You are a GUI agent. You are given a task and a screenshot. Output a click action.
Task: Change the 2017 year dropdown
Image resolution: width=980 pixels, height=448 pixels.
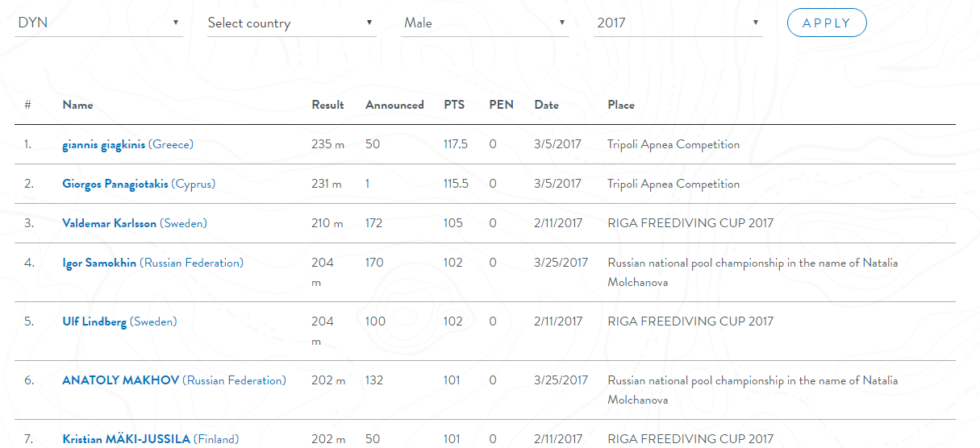click(678, 23)
